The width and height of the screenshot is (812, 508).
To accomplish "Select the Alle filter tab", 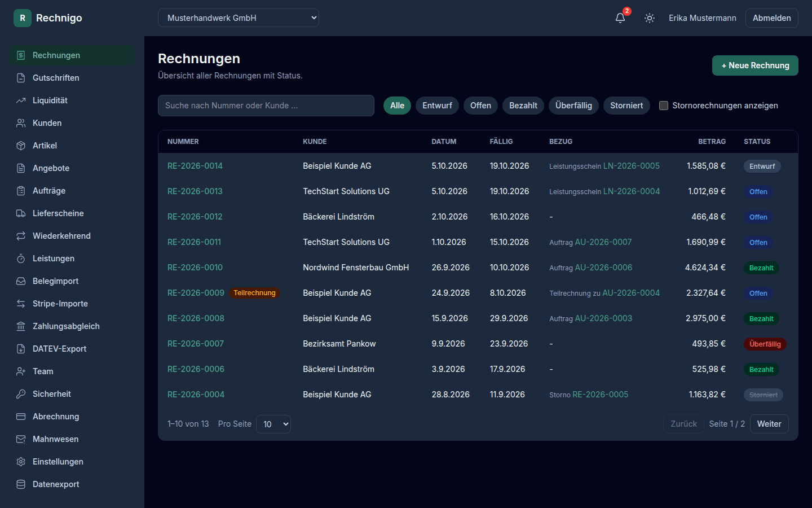I will 397,106.
